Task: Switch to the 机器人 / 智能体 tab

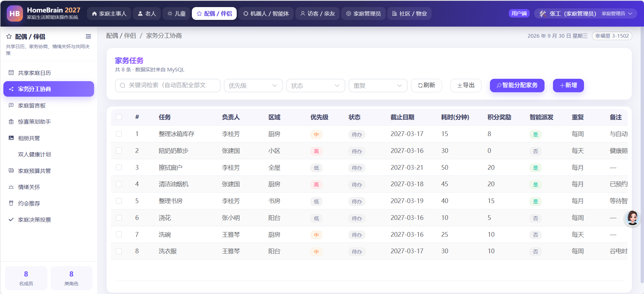Action: pyautogui.click(x=266, y=13)
